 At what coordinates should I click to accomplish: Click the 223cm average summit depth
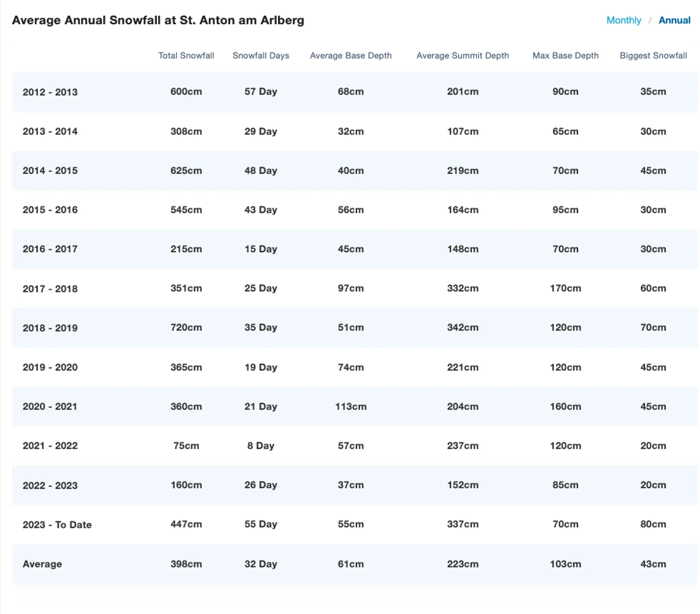click(463, 564)
